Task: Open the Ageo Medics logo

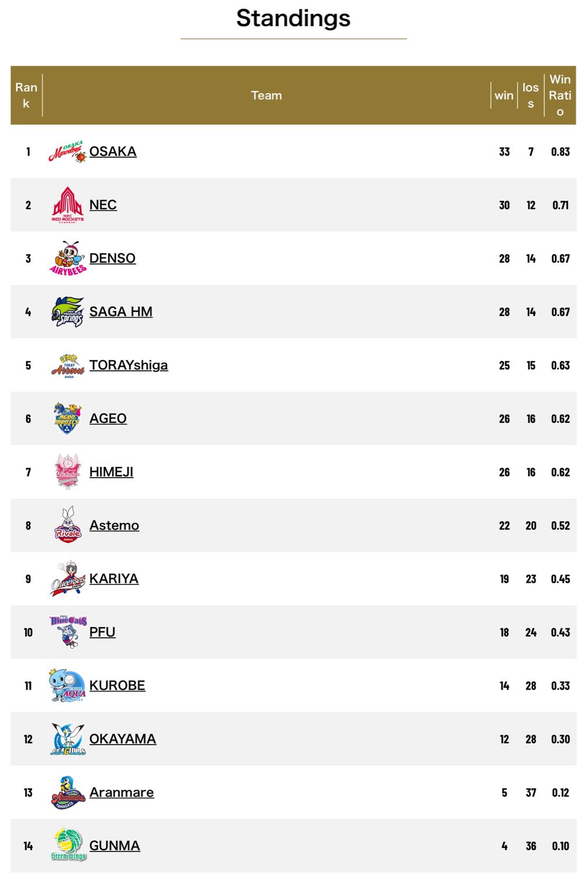Action: [x=68, y=419]
